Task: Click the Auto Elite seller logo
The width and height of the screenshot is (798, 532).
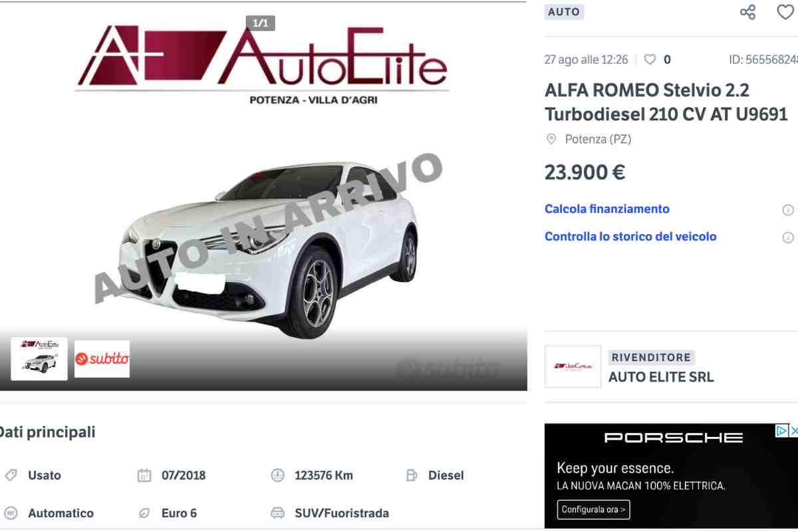Action: coord(573,366)
